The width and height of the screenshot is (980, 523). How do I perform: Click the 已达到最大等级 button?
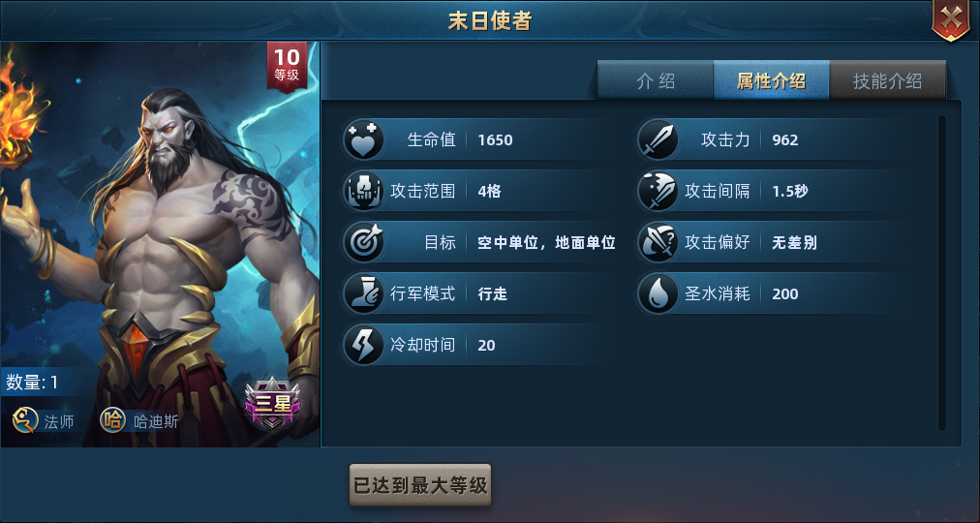(420, 485)
